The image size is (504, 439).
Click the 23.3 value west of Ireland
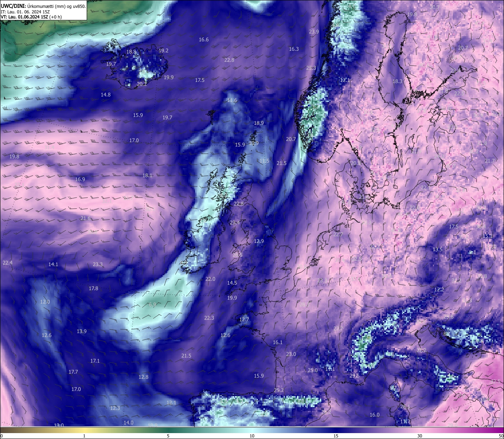[x=98, y=265]
